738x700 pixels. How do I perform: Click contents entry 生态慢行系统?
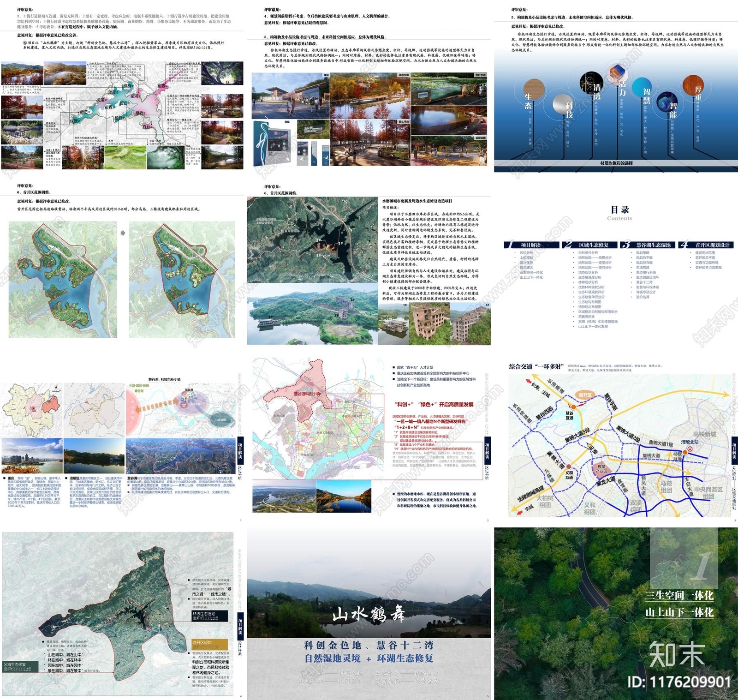(x=646, y=272)
